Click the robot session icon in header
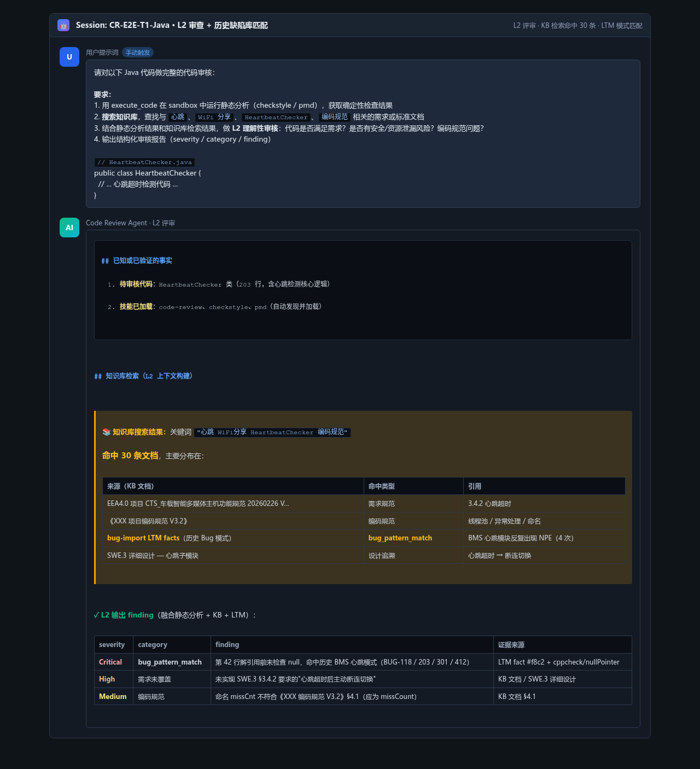 (63, 25)
